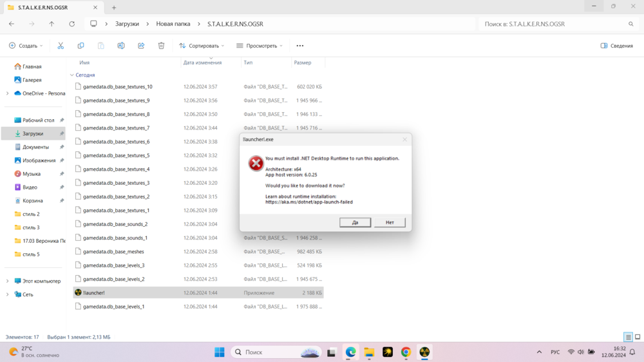Open the Создать dropdown menu
This screenshot has height=362, width=644.
[x=26, y=46]
